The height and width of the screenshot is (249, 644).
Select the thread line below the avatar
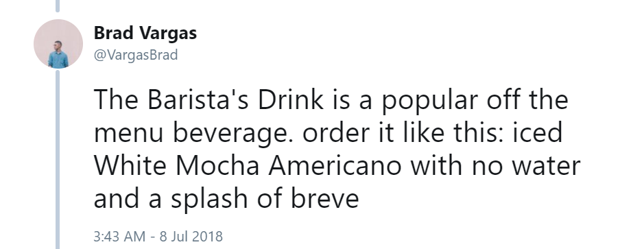[58, 159]
